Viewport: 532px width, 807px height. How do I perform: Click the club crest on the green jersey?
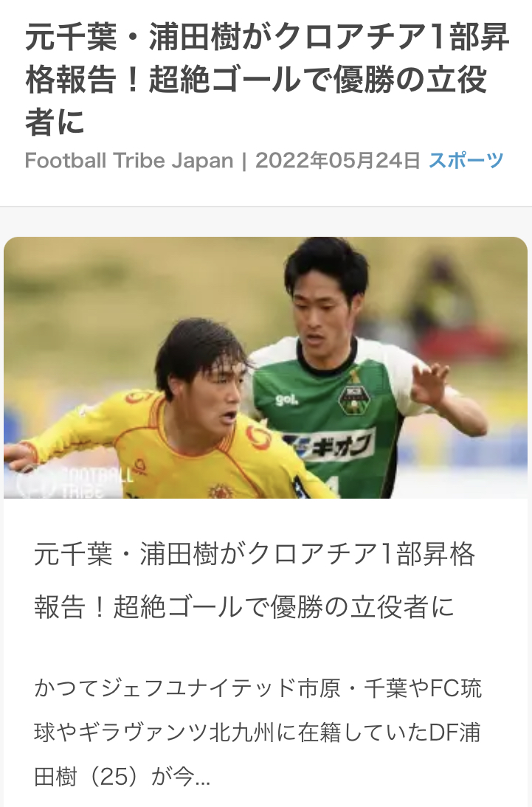click(x=353, y=398)
